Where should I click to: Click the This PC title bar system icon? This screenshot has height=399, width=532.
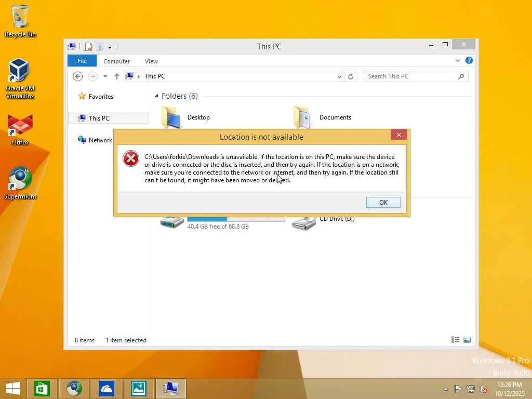pyautogui.click(x=72, y=46)
